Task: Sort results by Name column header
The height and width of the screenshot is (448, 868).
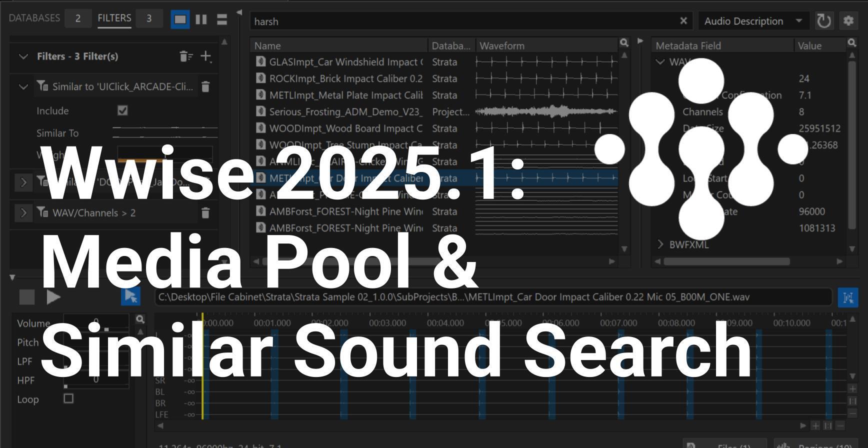Action: click(339, 45)
